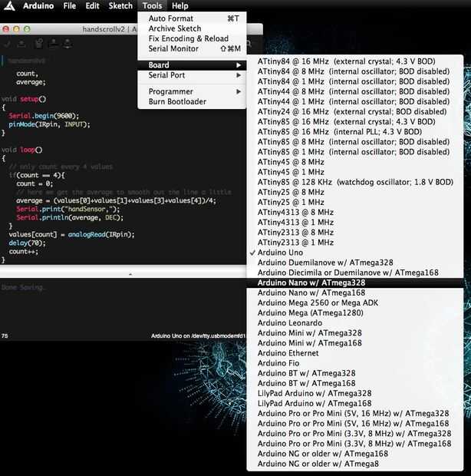Pick Pro Mini (3.3V, 8 MHz) w/ ATmega328

(355, 434)
